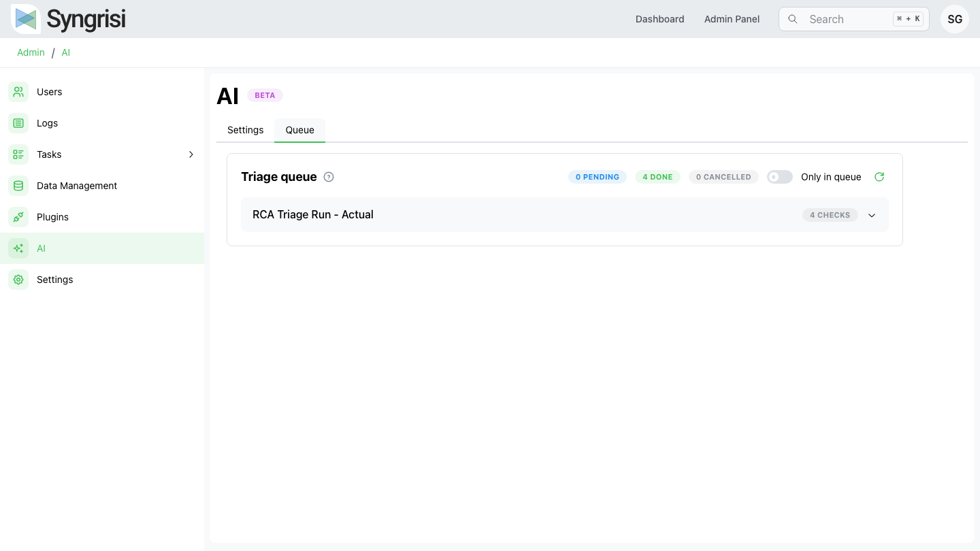This screenshot has width=980, height=551.
Task: Open Users via its sidebar icon
Action: point(18,92)
